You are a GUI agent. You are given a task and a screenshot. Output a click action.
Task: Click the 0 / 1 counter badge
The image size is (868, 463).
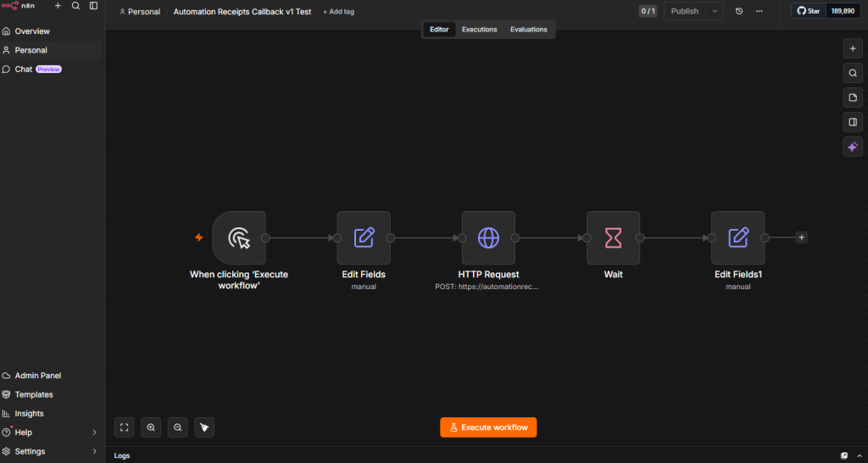(x=648, y=11)
